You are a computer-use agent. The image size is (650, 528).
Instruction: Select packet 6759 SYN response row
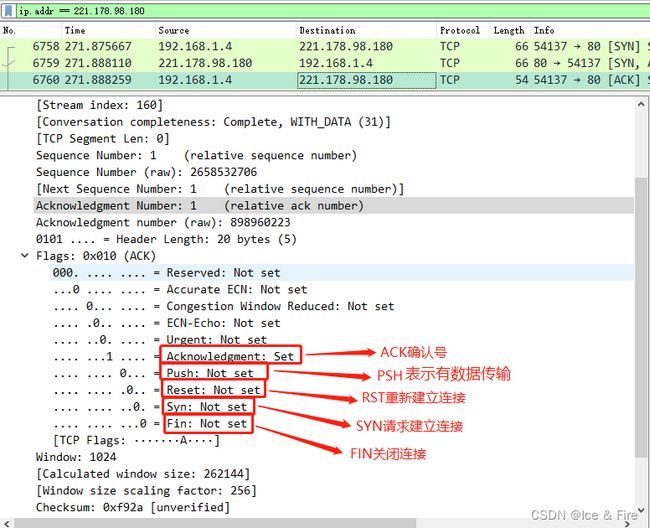[x=325, y=63]
